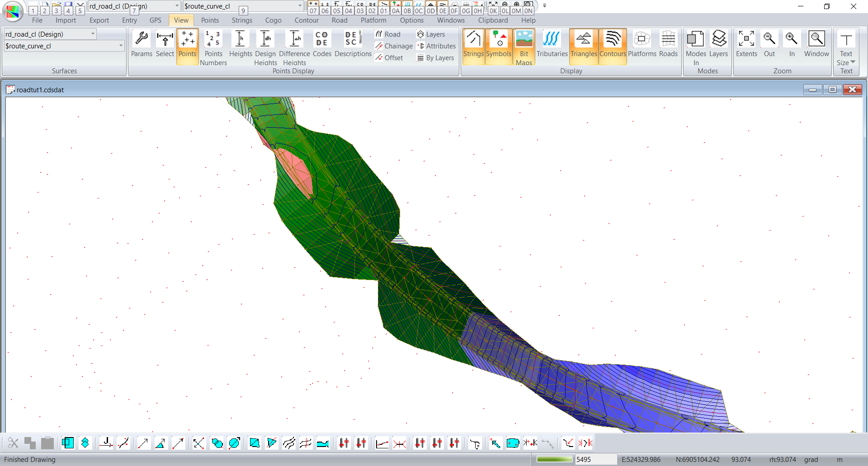Select the Zoom Extents tool
The width and height of the screenshot is (868, 466).
[x=746, y=39]
